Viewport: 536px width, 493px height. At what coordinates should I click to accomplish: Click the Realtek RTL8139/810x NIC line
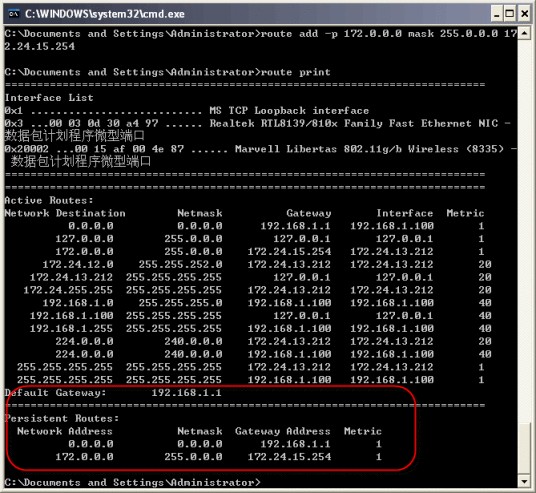pyautogui.click(x=257, y=130)
